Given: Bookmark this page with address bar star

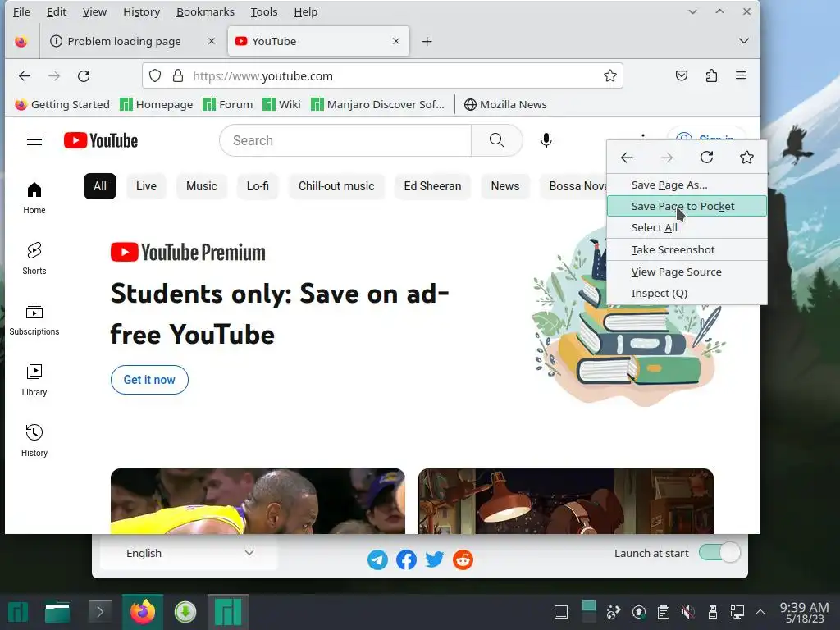Looking at the screenshot, I should (x=609, y=76).
